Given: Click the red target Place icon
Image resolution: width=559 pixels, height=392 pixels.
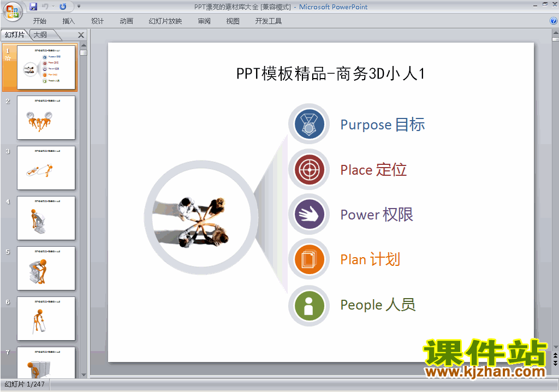Looking at the screenshot, I should point(310,170).
